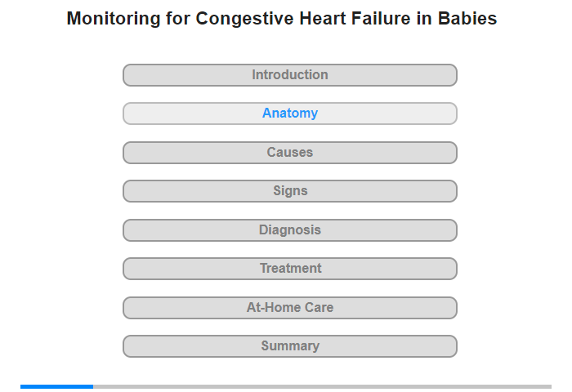Pick the Introduction item at top of menu
Viewport: 572px width, 392px height.
point(290,75)
